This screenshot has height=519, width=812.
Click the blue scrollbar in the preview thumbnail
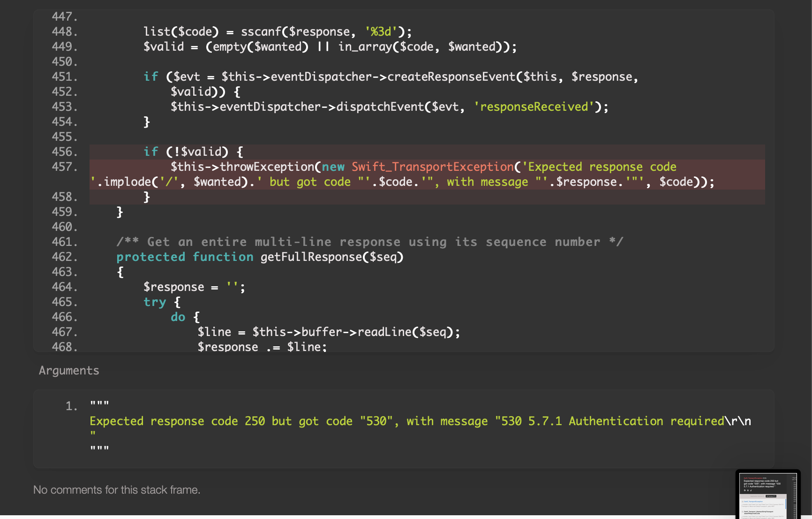point(786,504)
